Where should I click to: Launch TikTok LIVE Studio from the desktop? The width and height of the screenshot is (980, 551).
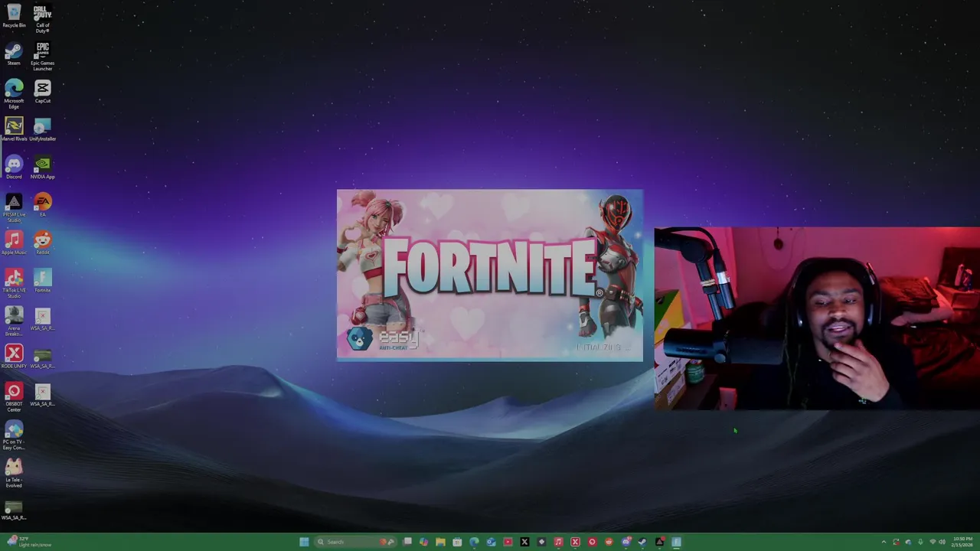point(14,283)
